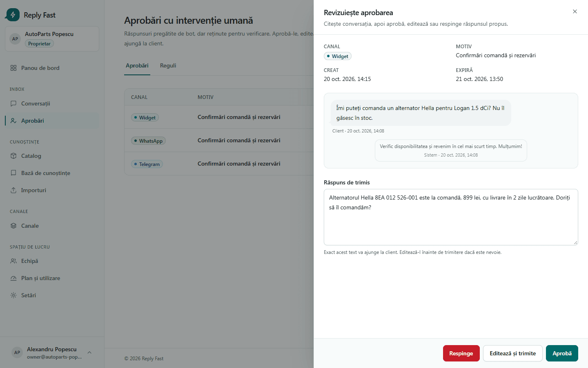588x368 pixels.
Task: Select the WhatsApp approval row
Action: point(219,141)
